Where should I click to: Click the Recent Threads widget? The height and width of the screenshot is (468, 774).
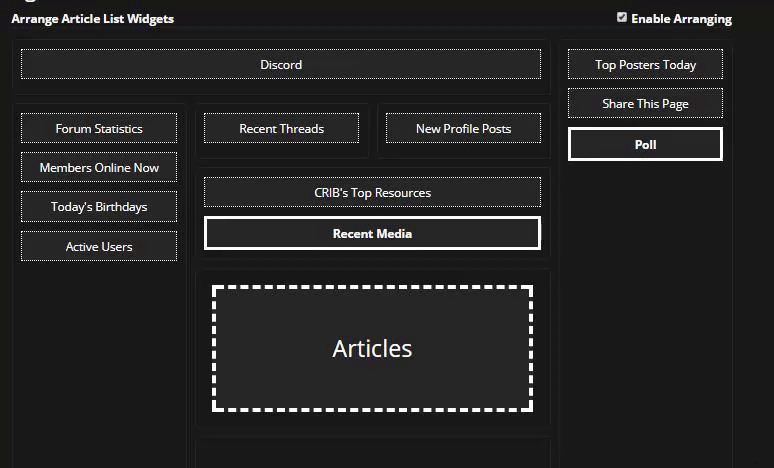coord(281,129)
